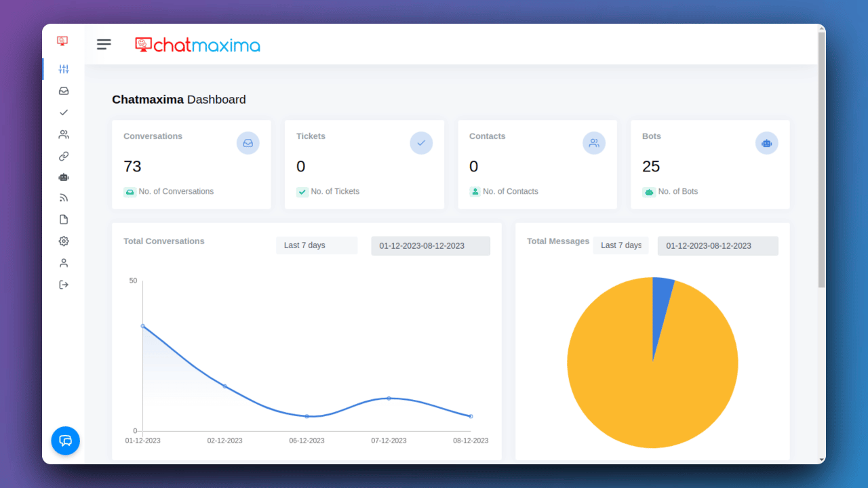Open the bots robot icon in sidebar

click(64, 177)
